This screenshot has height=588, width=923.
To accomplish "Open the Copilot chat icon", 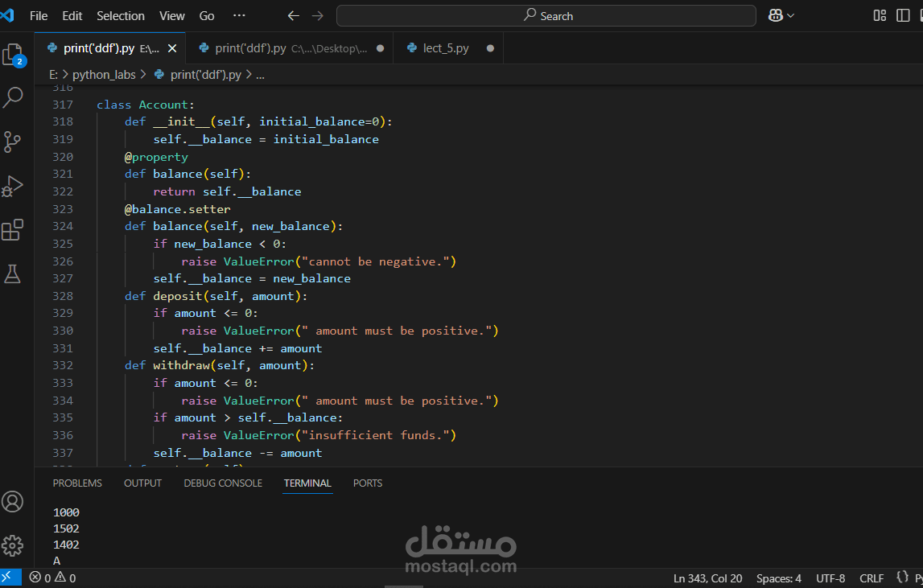I will point(775,16).
